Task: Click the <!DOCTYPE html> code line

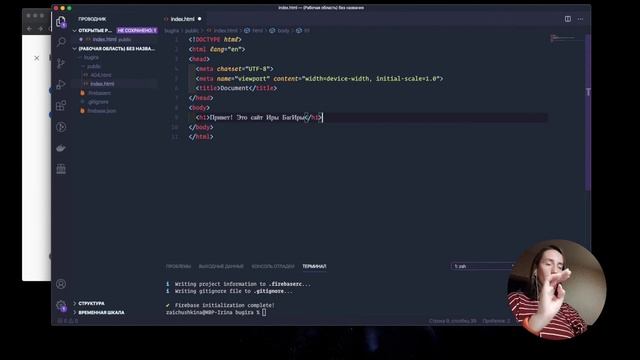Action: pos(215,40)
